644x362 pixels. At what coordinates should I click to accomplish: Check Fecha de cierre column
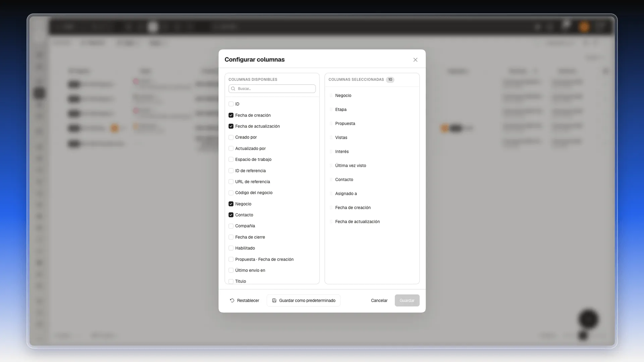pyautogui.click(x=231, y=237)
